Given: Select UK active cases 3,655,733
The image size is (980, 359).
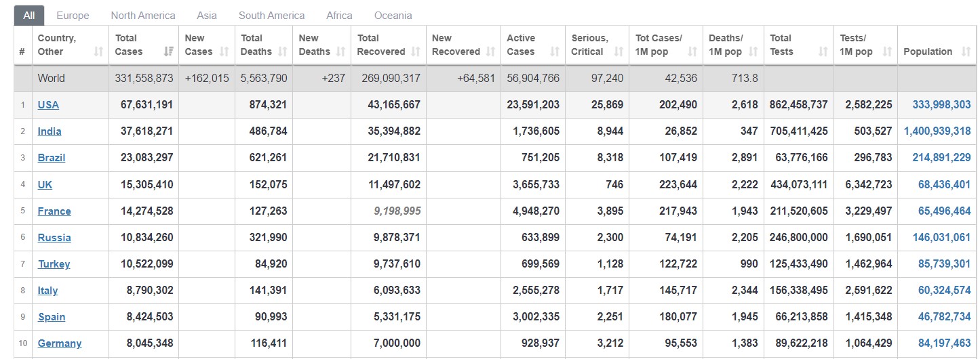Looking at the screenshot, I should (536, 184).
